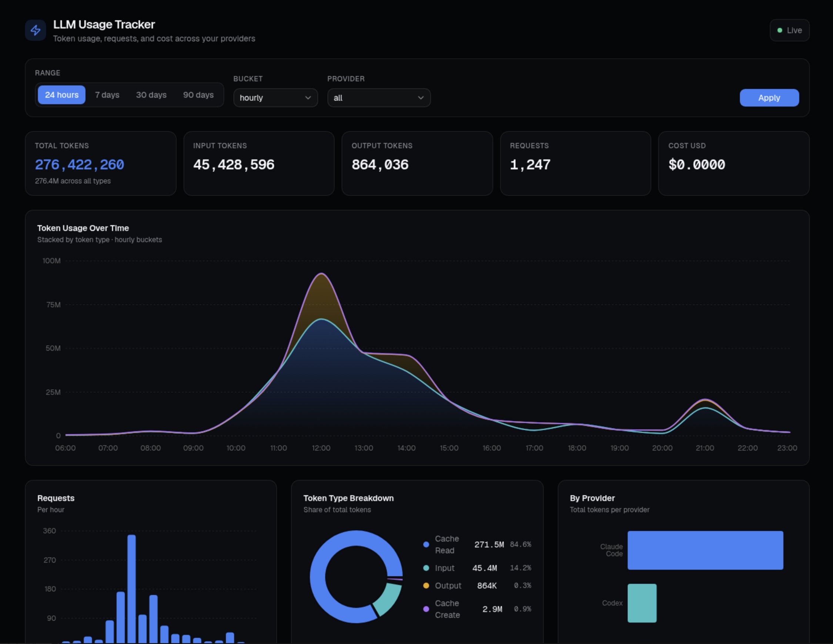Click the Token Usage Over Time title

click(83, 228)
